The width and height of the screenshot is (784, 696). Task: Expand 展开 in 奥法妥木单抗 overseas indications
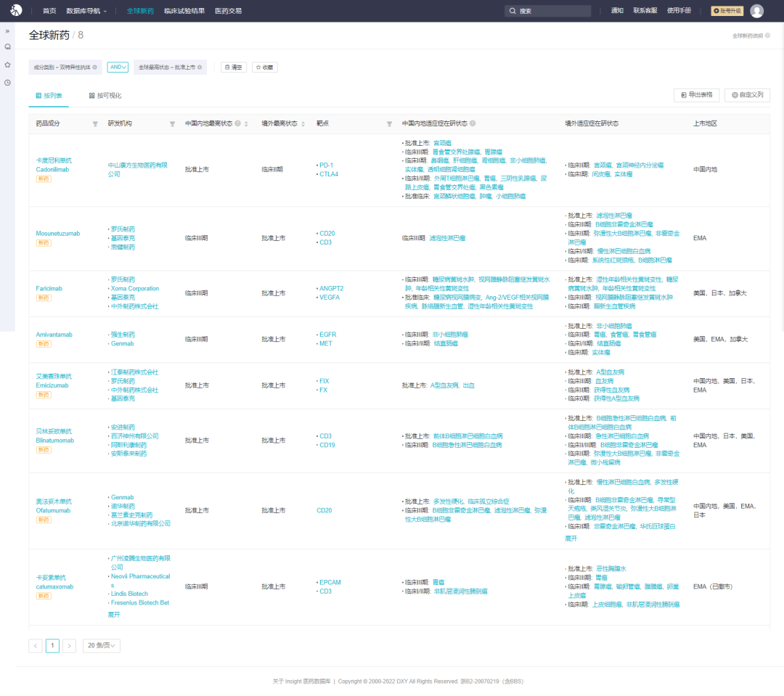coord(571,539)
